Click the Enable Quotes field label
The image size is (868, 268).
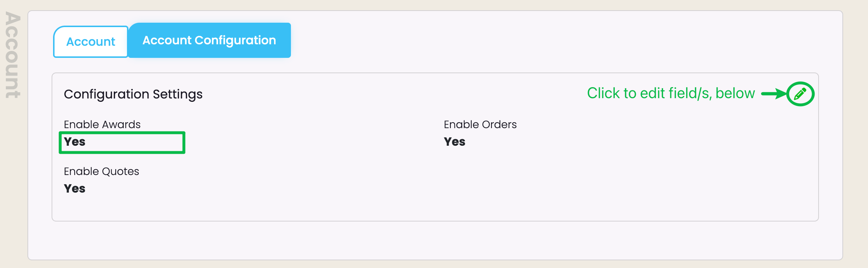pos(101,171)
